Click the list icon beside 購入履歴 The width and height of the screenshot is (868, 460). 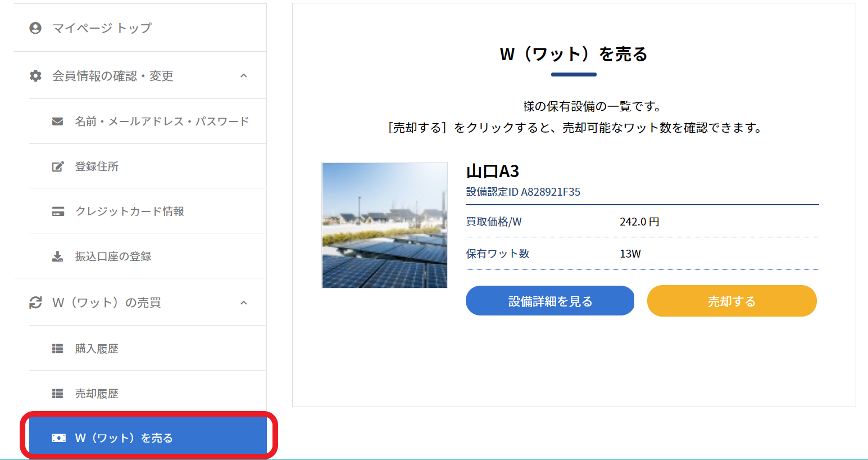57,349
